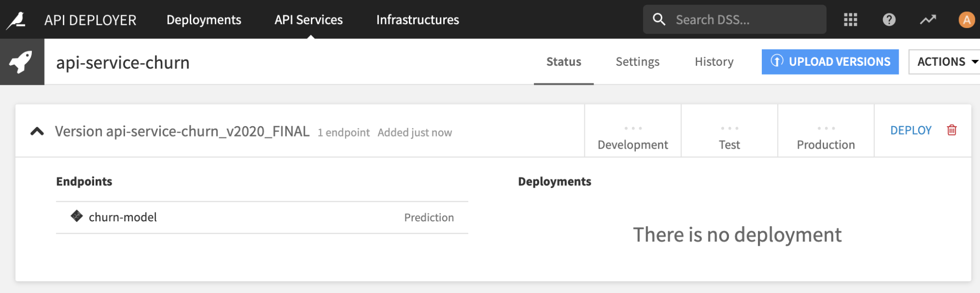Switch to the History tab

(714, 62)
